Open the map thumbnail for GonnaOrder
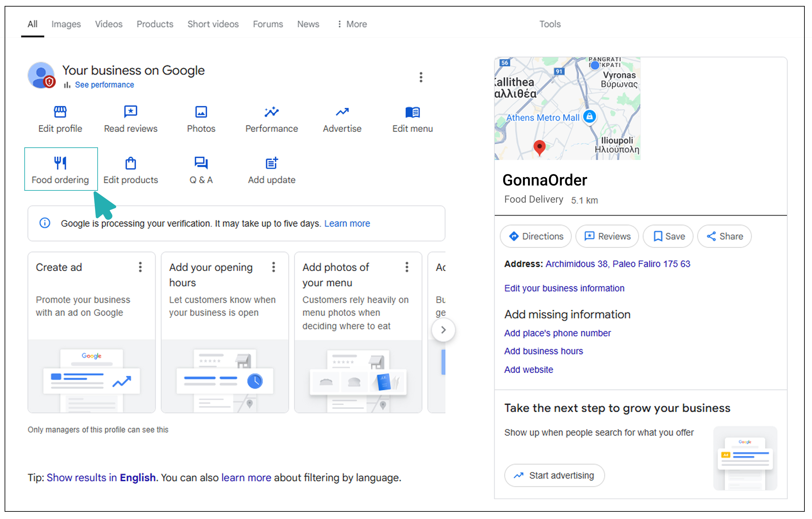The height and width of the screenshot is (519, 812). 567,108
